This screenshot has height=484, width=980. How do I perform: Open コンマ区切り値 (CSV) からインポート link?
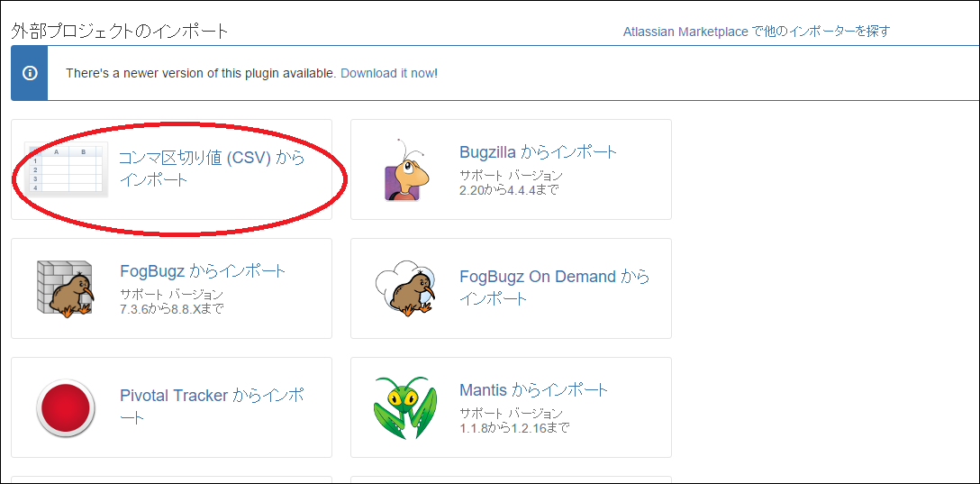[x=212, y=169]
